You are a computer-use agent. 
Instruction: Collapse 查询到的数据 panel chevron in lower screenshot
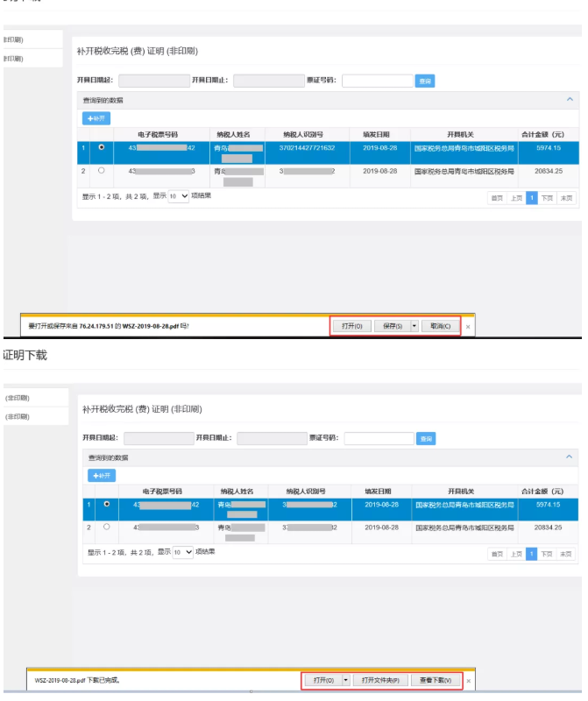tap(570, 457)
